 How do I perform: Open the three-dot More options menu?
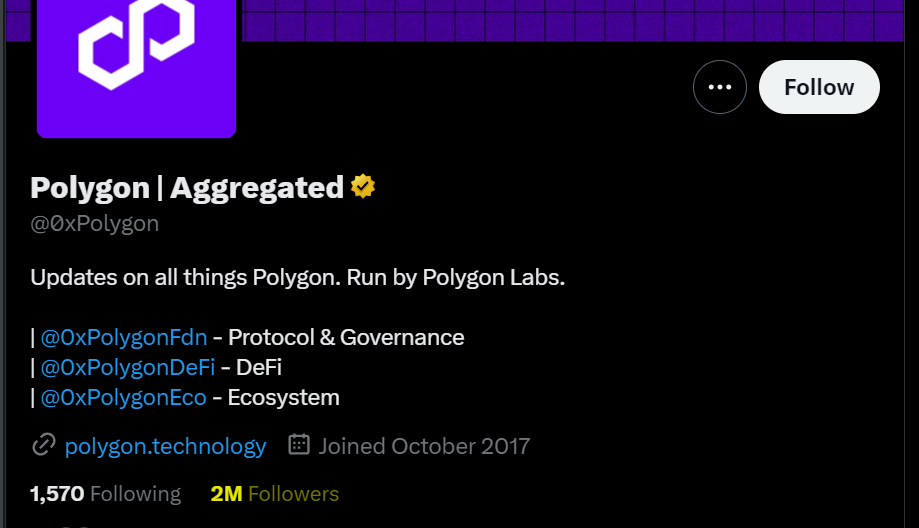pyautogui.click(x=720, y=87)
